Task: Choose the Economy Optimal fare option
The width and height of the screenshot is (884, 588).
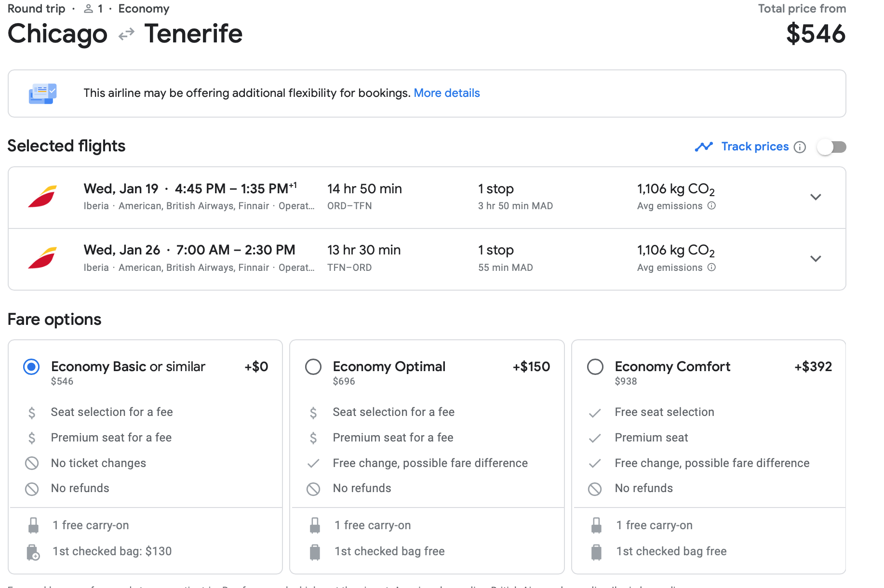Action: [x=313, y=367]
